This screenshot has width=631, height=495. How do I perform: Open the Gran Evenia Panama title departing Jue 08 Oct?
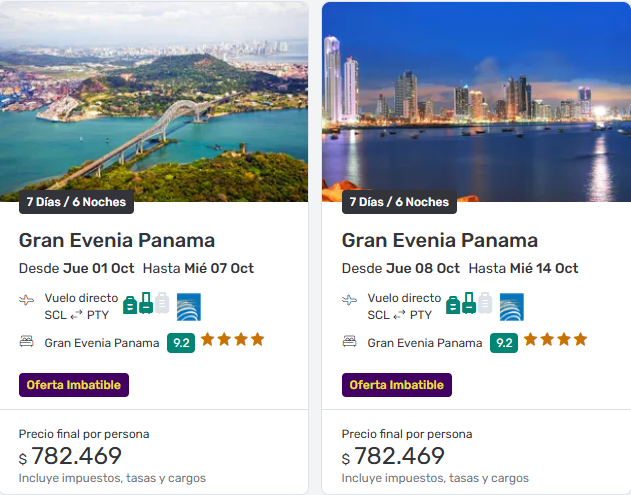pyautogui.click(x=440, y=240)
